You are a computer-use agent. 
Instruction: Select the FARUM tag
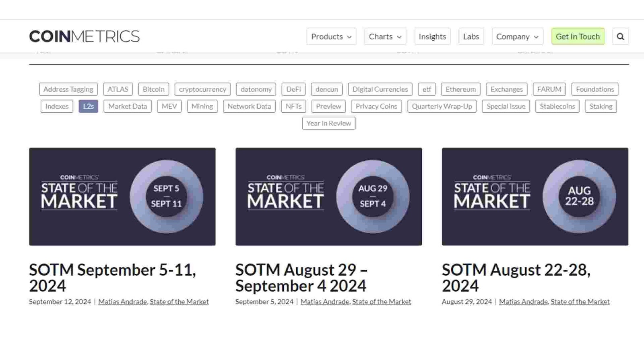coord(549,89)
